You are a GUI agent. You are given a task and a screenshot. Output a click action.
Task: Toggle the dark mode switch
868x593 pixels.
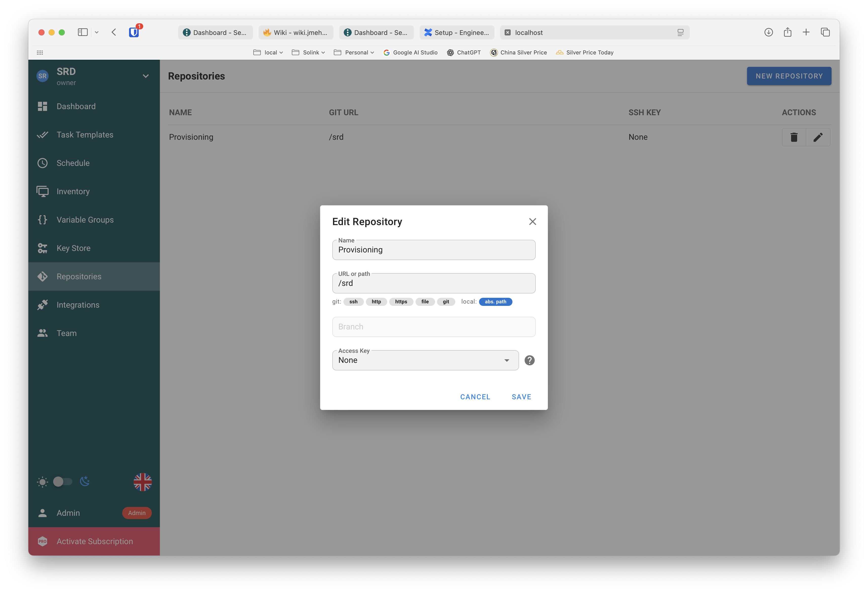point(62,481)
